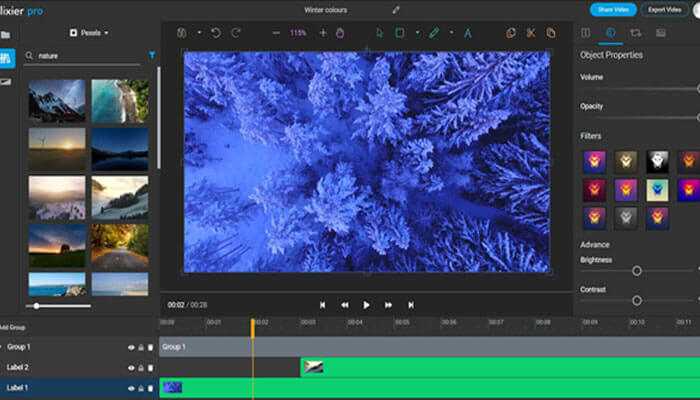The image size is (700, 400).
Task: Click the Share Video button
Action: click(x=613, y=9)
